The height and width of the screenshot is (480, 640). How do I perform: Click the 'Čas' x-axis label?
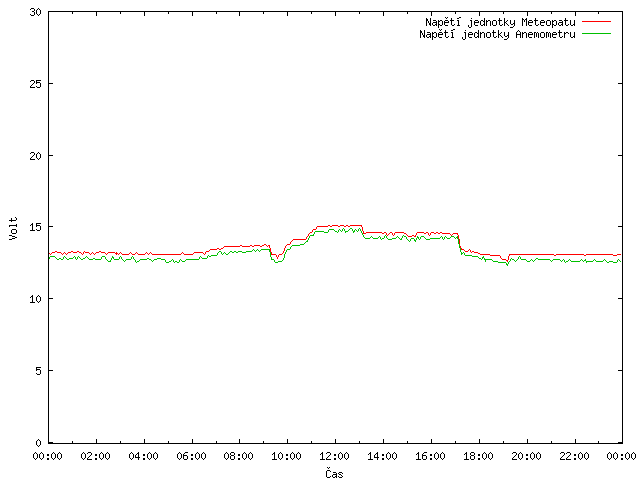point(334,473)
